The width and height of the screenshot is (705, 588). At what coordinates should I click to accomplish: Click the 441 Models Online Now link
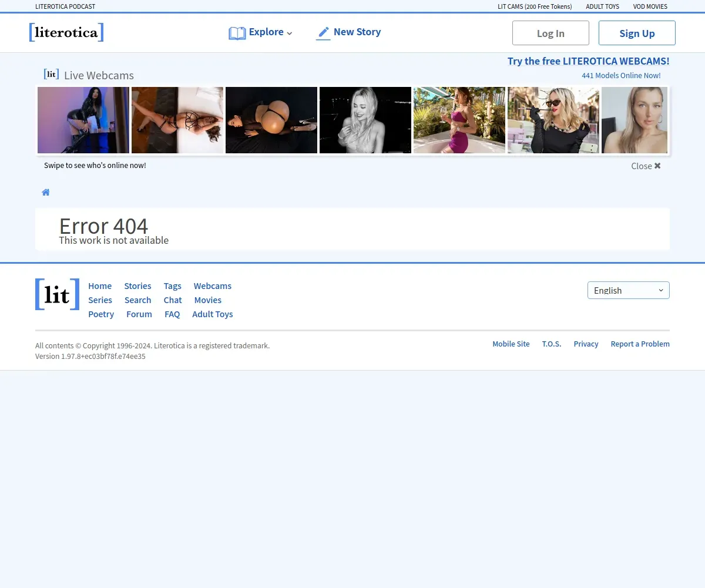point(621,75)
